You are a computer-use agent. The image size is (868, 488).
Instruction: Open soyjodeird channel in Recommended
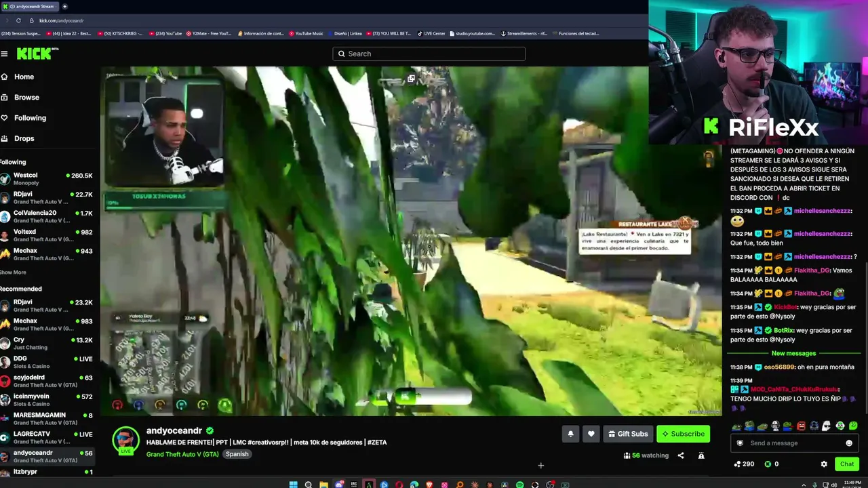coord(46,381)
